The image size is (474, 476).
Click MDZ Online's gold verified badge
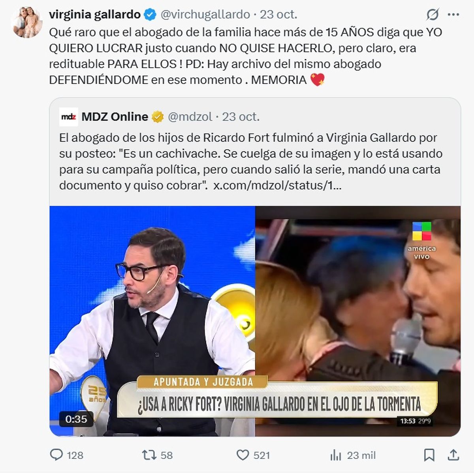(158, 117)
